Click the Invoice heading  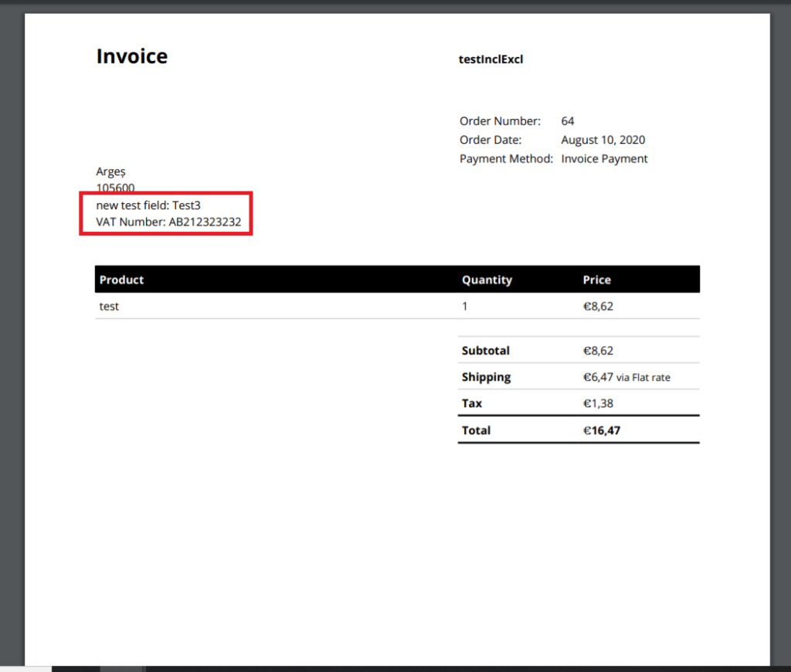[x=131, y=56]
